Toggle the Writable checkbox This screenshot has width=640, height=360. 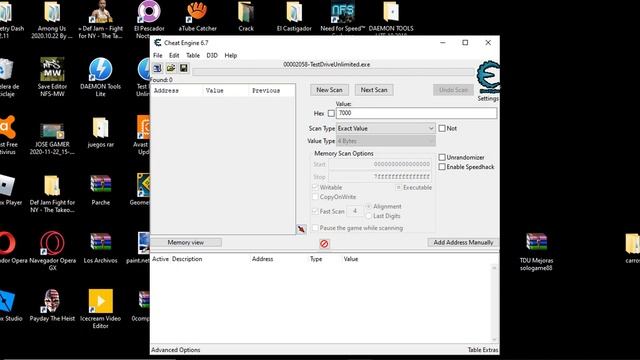[315, 187]
